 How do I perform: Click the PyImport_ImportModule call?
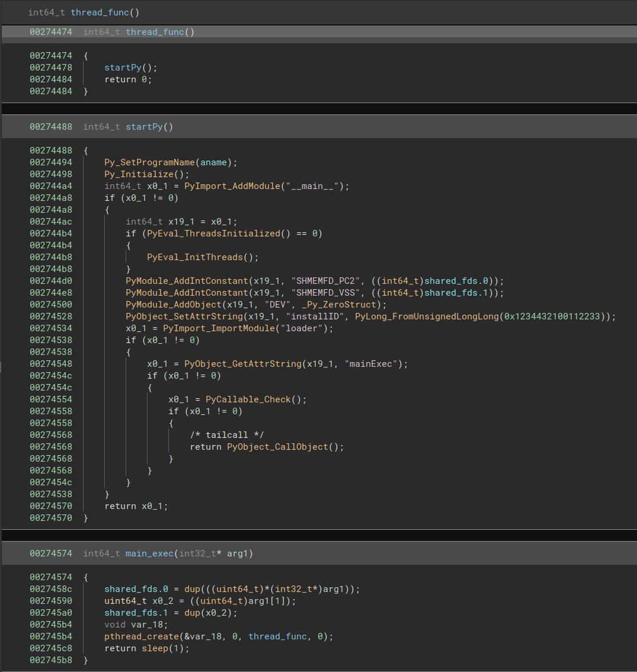219,328
